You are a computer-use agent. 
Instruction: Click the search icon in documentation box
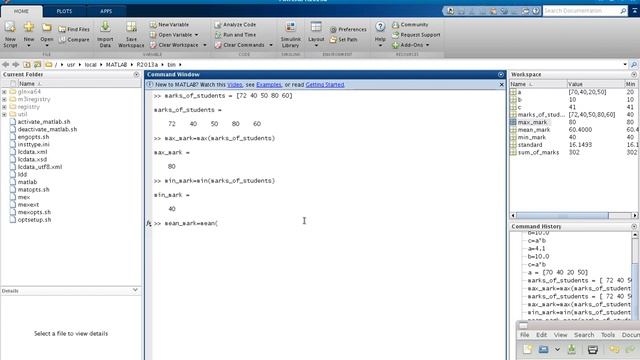pos(623,11)
